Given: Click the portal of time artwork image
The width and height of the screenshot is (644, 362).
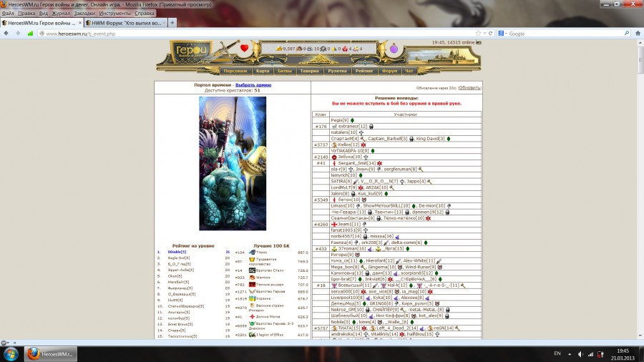Looking at the screenshot, I should (233, 163).
